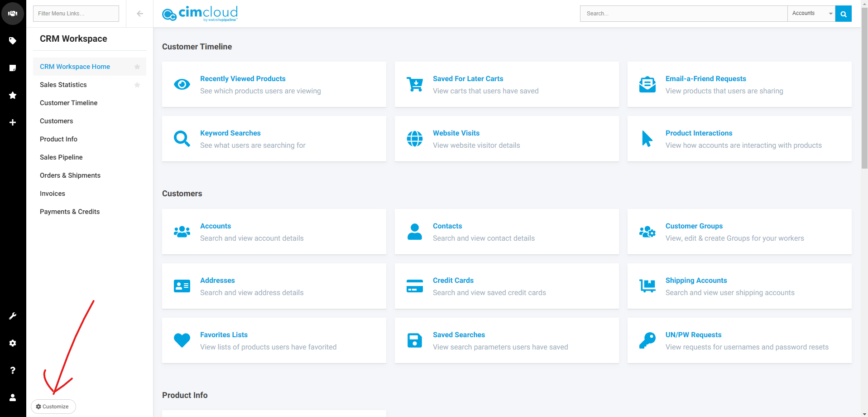Open Addresses link
The width and height of the screenshot is (868, 417).
click(217, 281)
